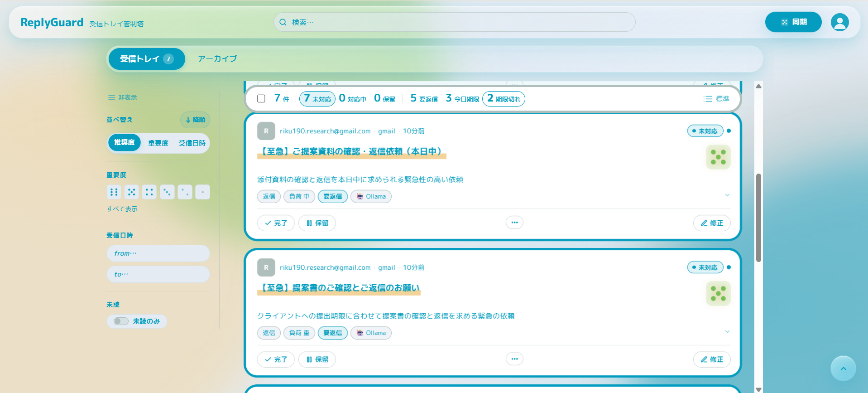The height and width of the screenshot is (393, 868).
Task: Click the from date field
Action: [158, 253]
